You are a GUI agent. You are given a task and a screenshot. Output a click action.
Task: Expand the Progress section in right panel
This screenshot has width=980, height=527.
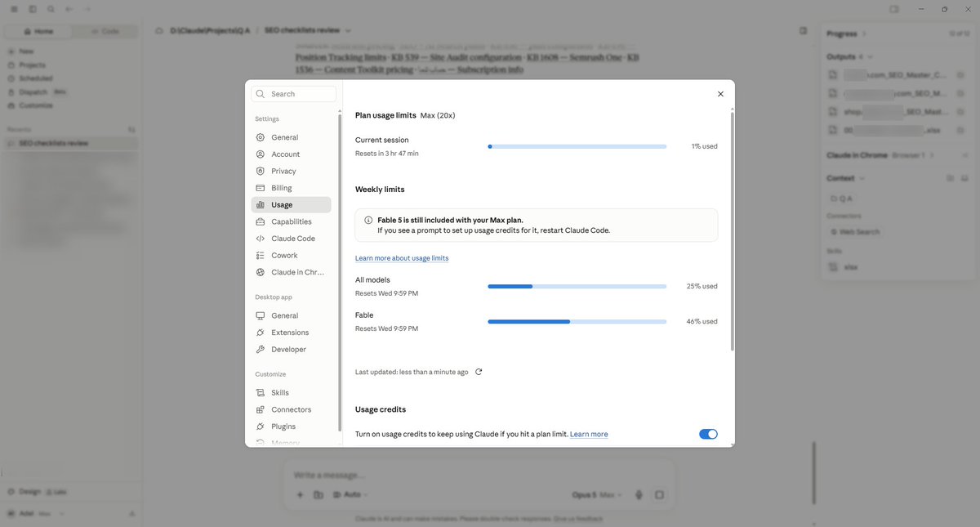pyautogui.click(x=865, y=33)
